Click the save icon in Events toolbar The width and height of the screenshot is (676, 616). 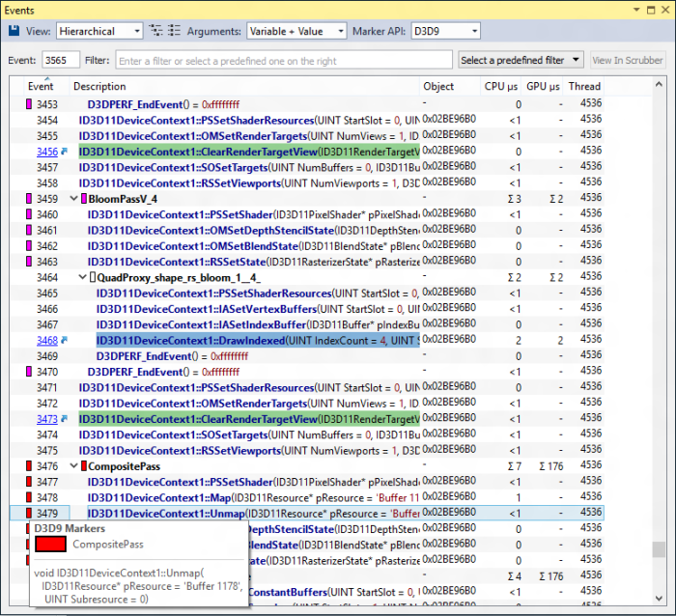(x=14, y=31)
